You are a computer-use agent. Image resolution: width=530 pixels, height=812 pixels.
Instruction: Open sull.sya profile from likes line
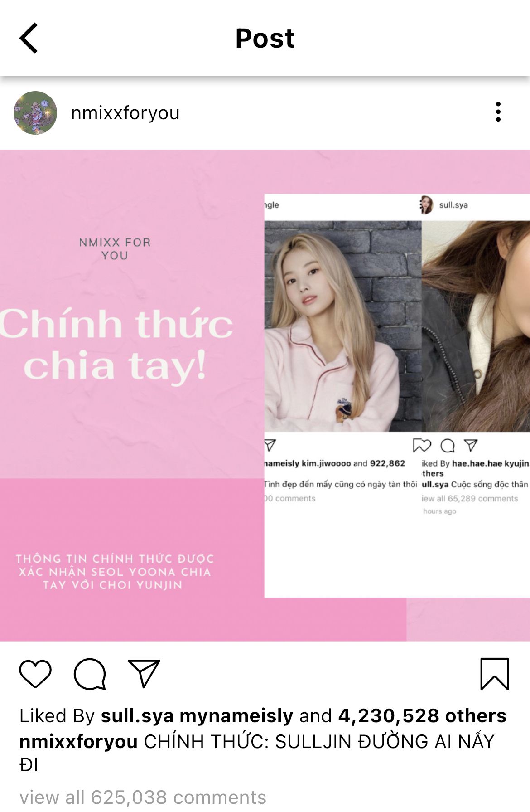[137, 716]
